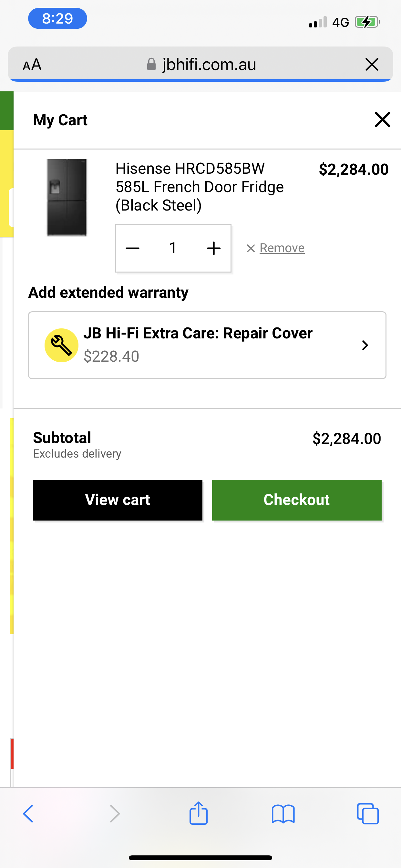Expand the Extra Care Repair Cover option

365,345
